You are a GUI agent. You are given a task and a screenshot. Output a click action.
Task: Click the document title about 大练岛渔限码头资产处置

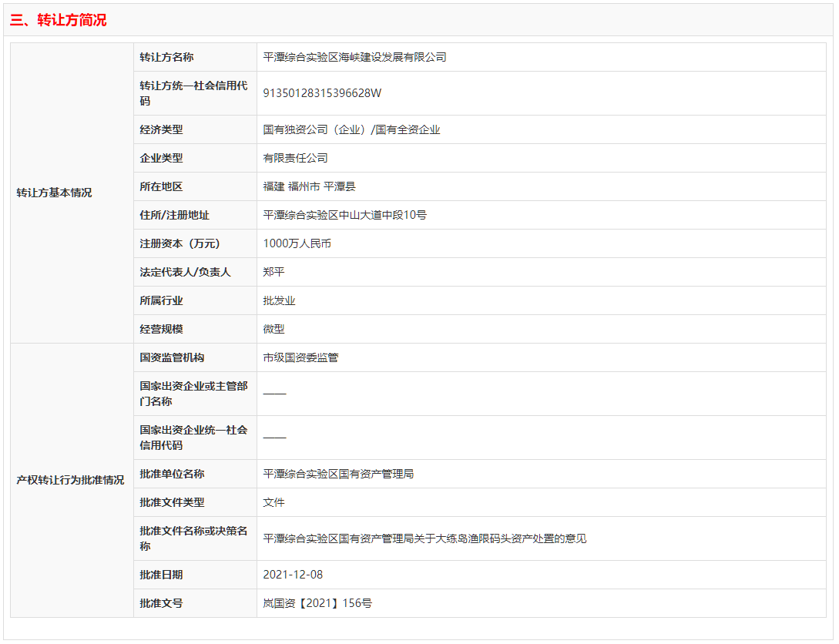click(425, 538)
